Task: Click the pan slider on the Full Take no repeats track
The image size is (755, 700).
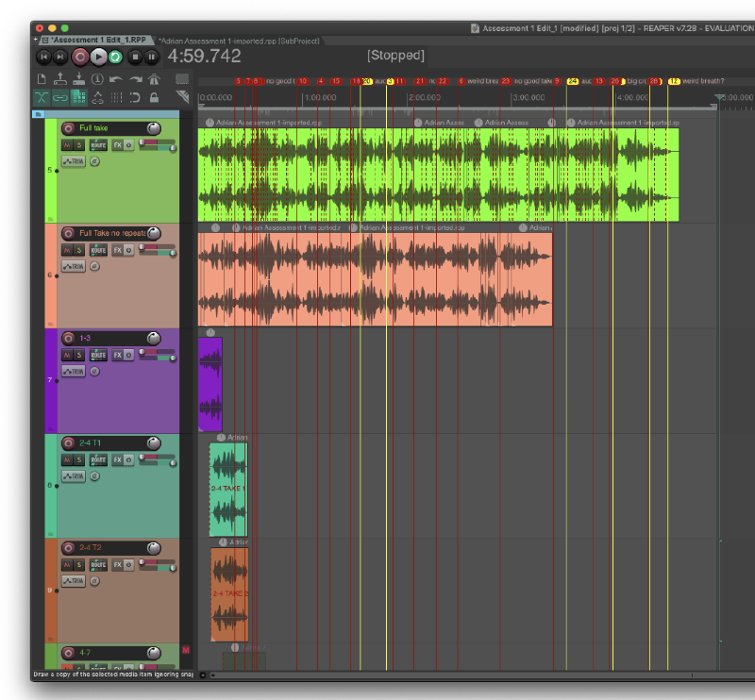Action: tap(157, 247)
